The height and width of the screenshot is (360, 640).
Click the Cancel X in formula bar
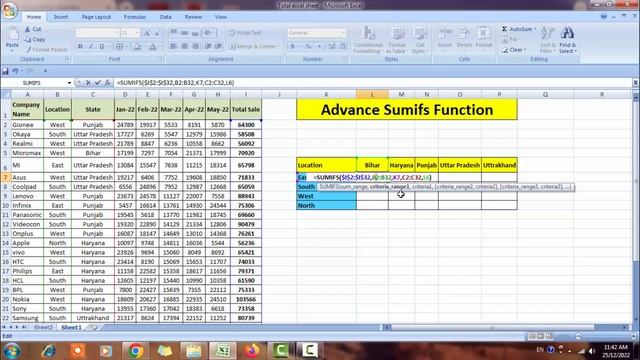pos(88,83)
